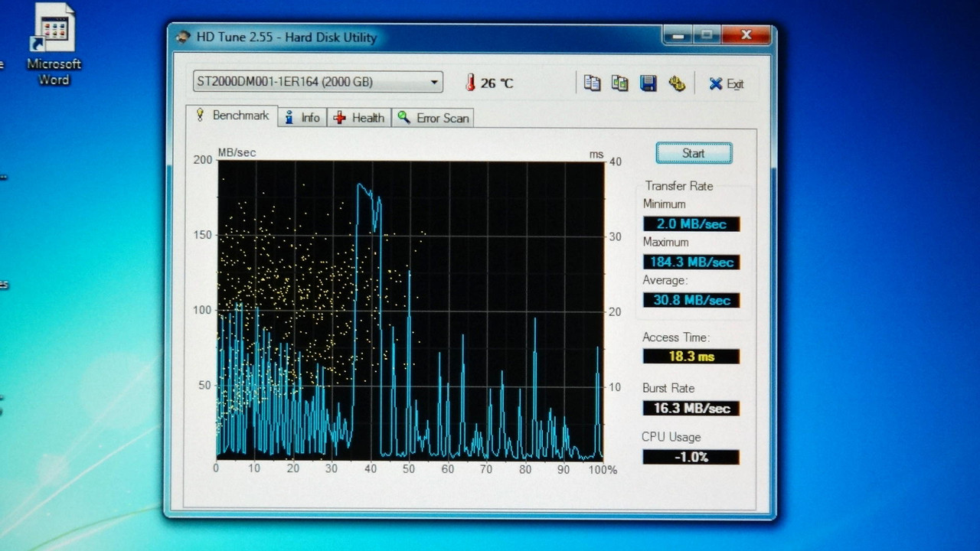Click the copy screenshot to clipboard icon
The image size is (980, 551).
pos(620,83)
